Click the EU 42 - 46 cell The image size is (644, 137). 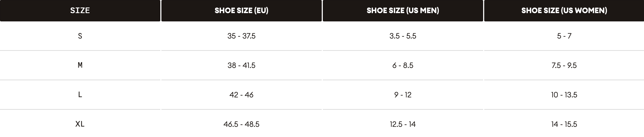click(x=241, y=95)
